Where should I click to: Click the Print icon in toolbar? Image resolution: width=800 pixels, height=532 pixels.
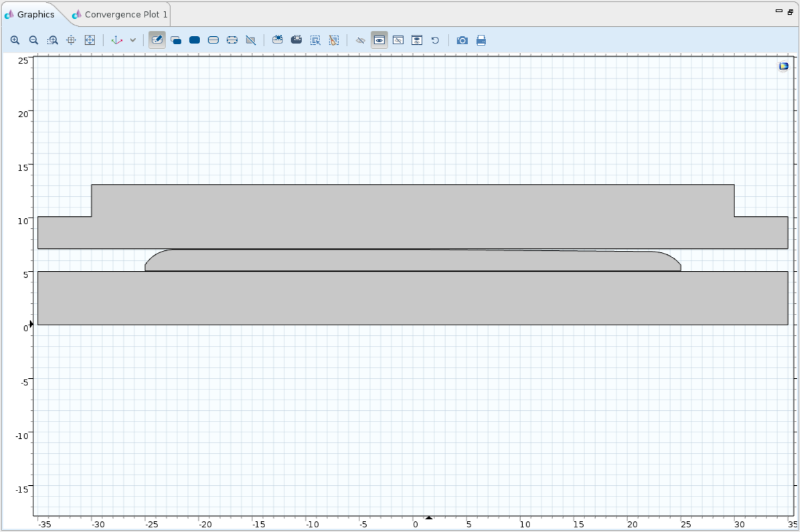481,40
